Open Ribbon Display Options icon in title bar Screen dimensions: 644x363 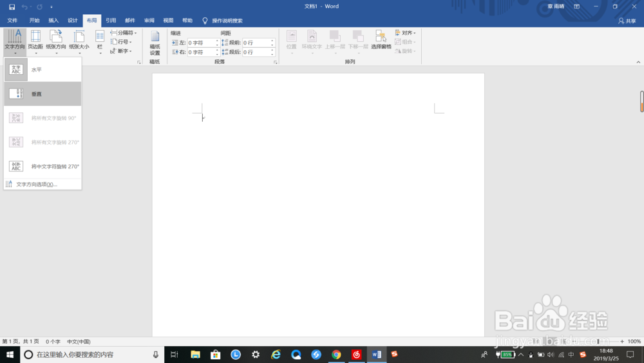[576, 6]
